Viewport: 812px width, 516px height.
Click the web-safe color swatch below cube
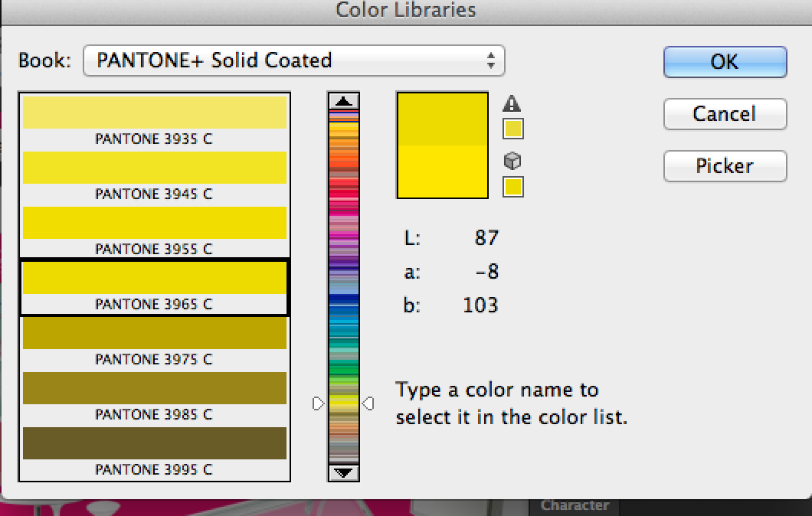[x=513, y=186]
